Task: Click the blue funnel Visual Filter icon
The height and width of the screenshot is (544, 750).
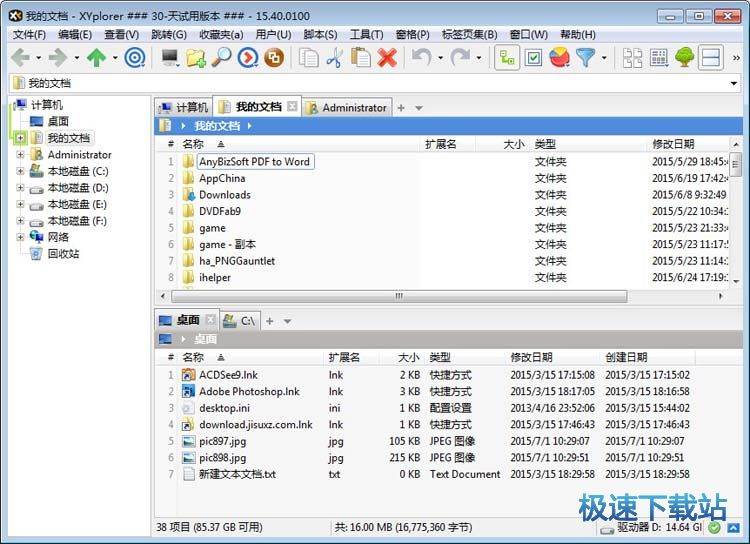Action: pos(585,58)
